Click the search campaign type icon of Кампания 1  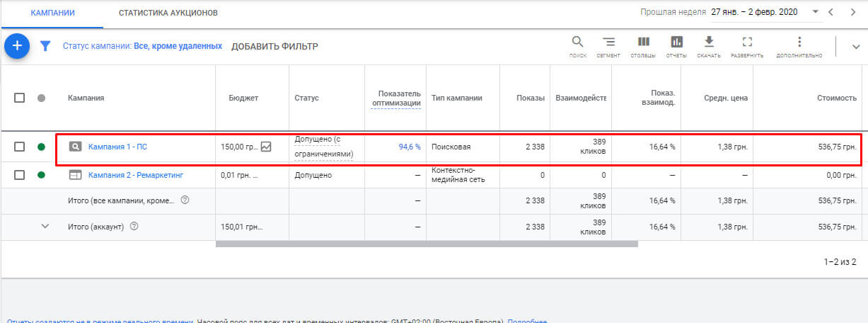[x=75, y=147]
